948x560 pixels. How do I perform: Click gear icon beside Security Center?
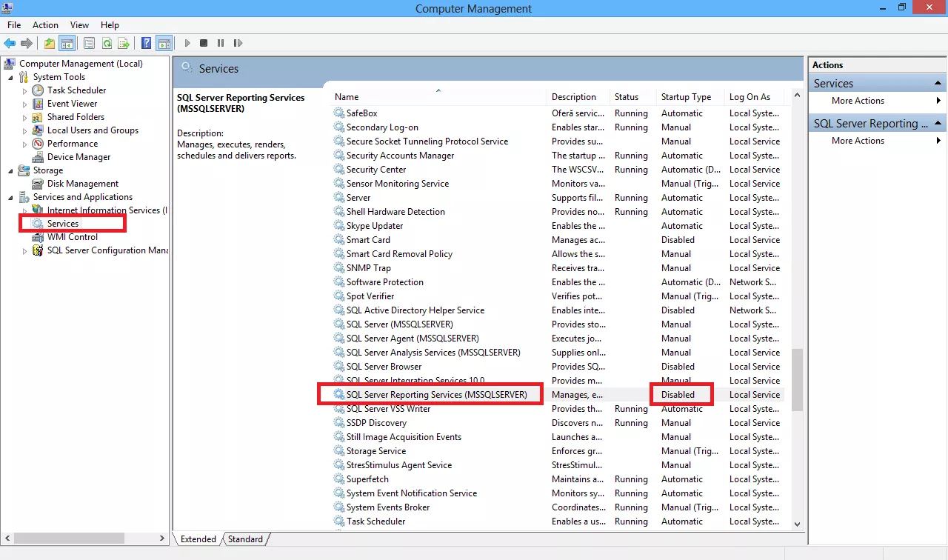pyautogui.click(x=339, y=170)
